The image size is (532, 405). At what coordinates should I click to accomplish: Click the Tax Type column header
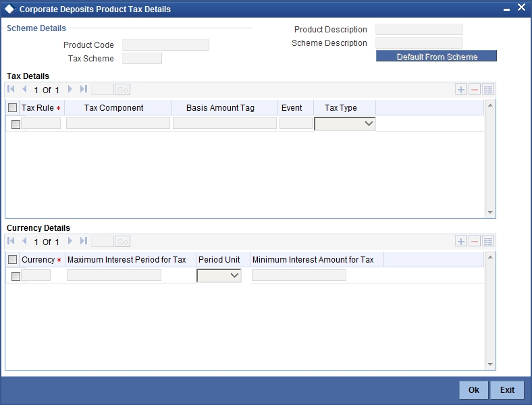click(344, 108)
